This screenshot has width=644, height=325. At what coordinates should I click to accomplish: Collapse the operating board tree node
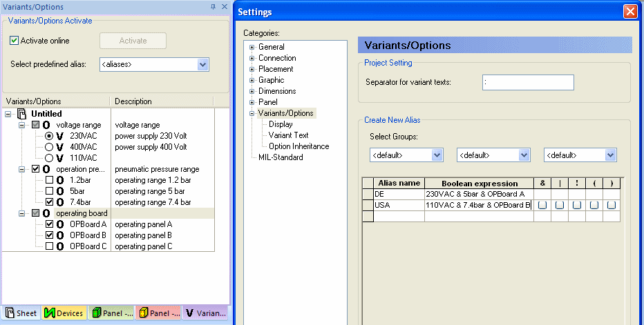[21, 213]
